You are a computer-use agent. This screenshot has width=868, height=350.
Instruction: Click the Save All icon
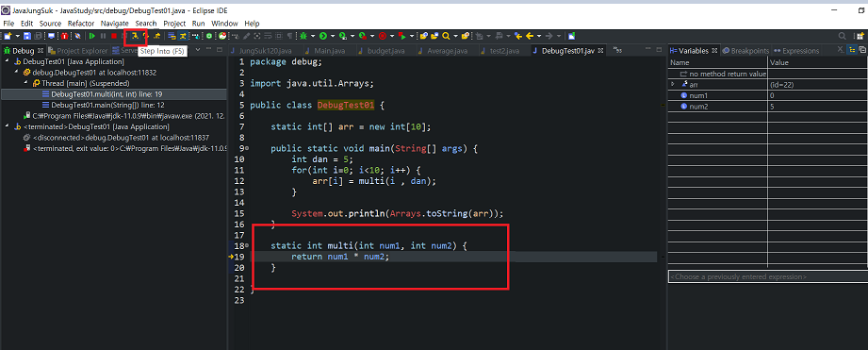point(39,36)
